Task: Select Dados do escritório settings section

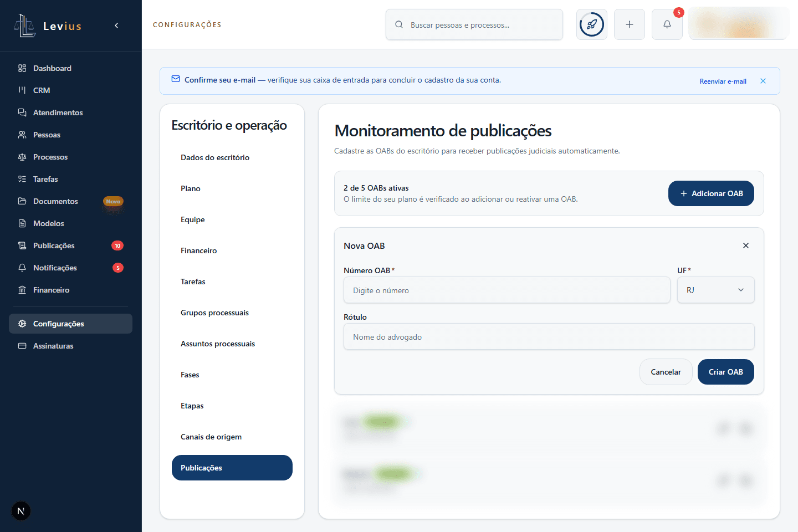Action: tap(232, 157)
